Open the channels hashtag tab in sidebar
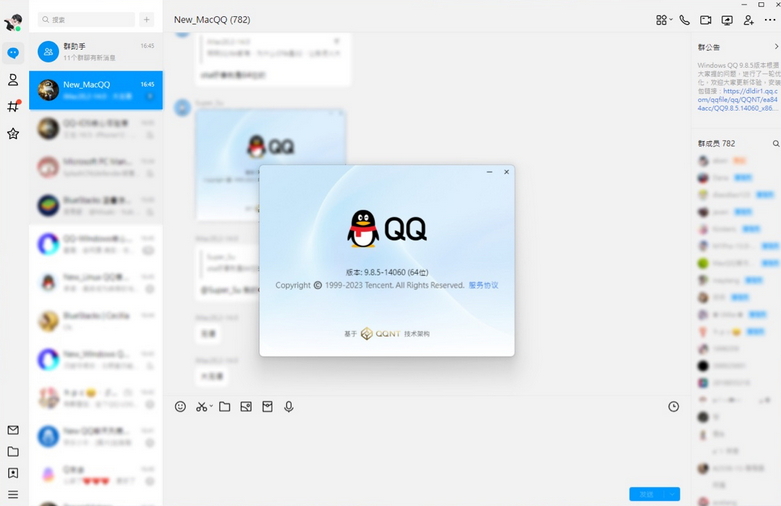 (x=13, y=106)
